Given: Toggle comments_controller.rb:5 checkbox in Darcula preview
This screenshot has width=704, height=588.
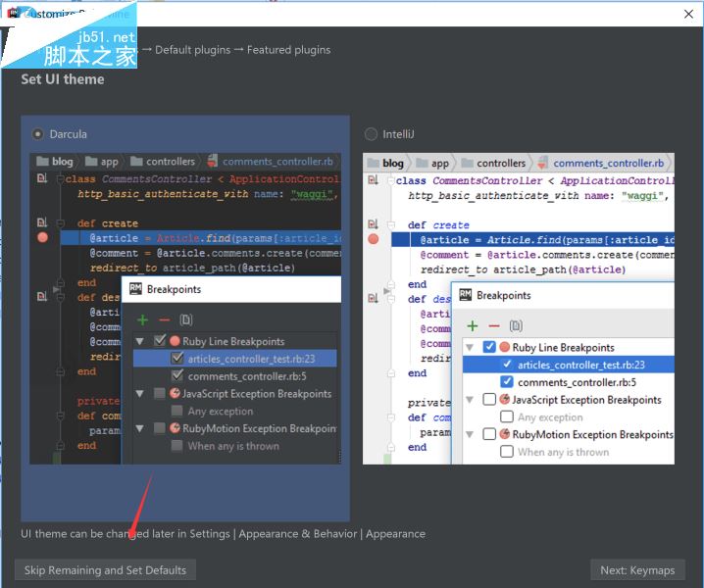Looking at the screenshot, I should click(177, 375).
